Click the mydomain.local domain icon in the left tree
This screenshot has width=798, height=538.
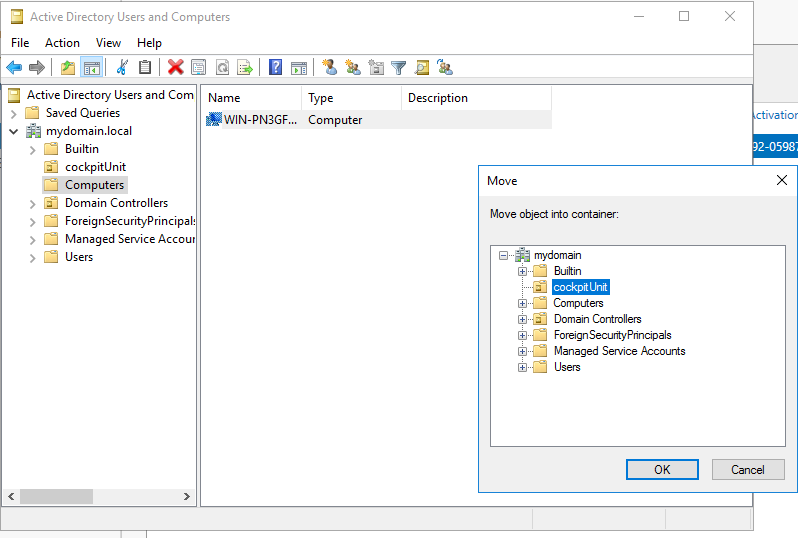coord(34,131)
